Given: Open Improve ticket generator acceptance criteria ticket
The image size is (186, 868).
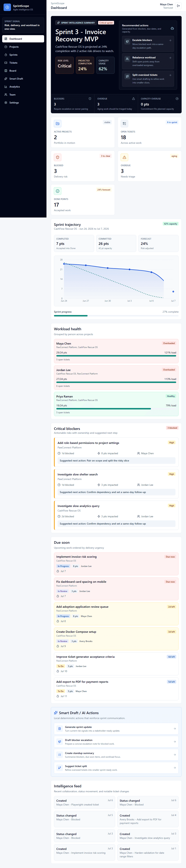Looking at the screenshot, I should coord(116,664).
